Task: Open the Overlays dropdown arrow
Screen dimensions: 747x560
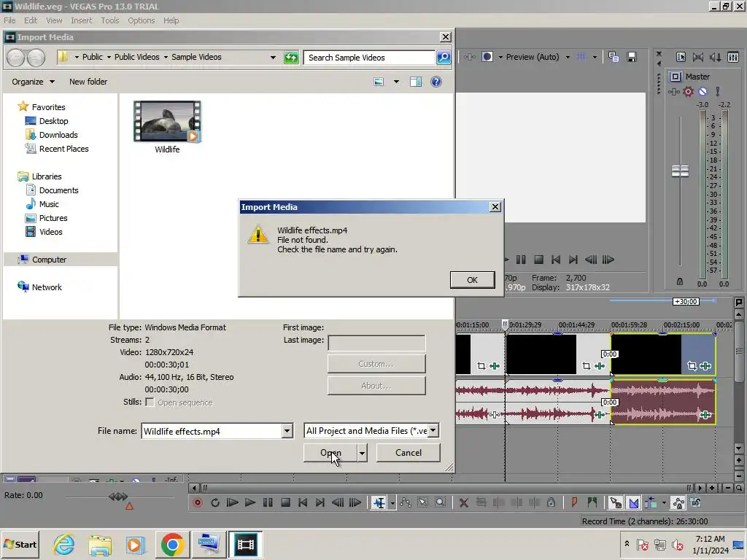Action: (595, 57)
